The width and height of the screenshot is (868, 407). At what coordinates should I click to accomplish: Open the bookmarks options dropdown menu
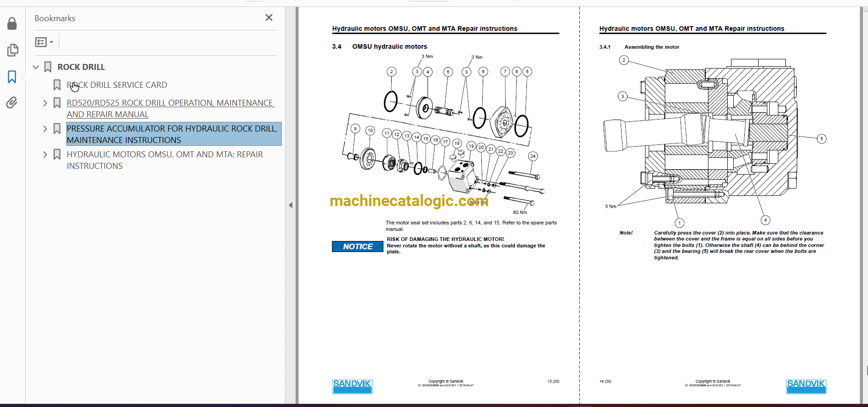pyautogui.click(x=44, y=42)
